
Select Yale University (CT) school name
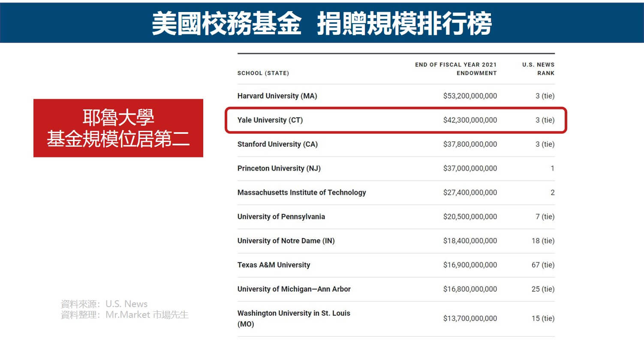tap(270, 120)
